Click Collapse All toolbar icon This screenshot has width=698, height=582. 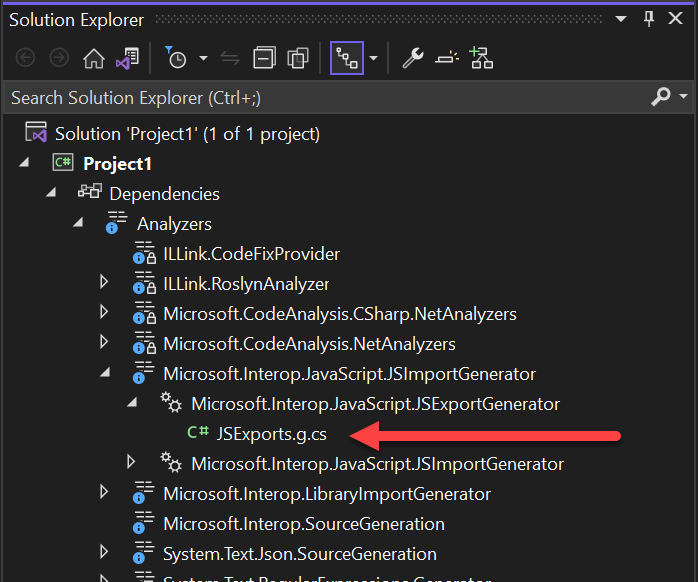pyautogui.click(x=264, y=58)
